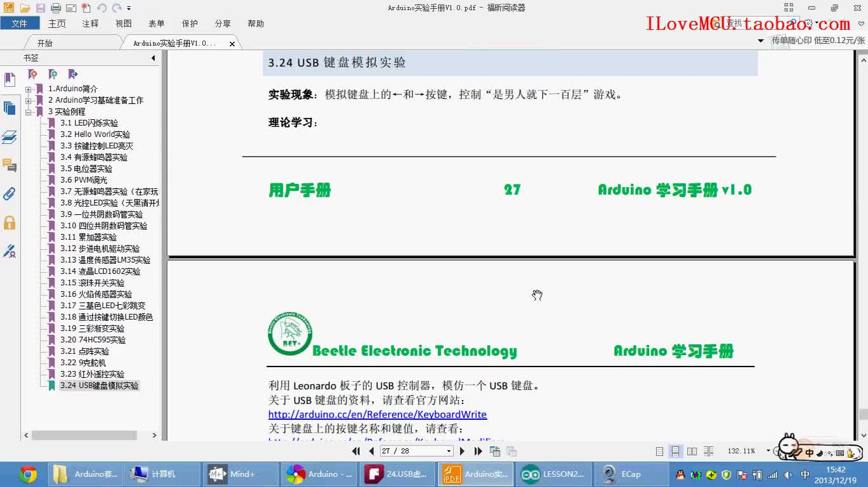Switch to the 保护 ribbon tab
Screen dimensions: 868x487
click(190, 23)
